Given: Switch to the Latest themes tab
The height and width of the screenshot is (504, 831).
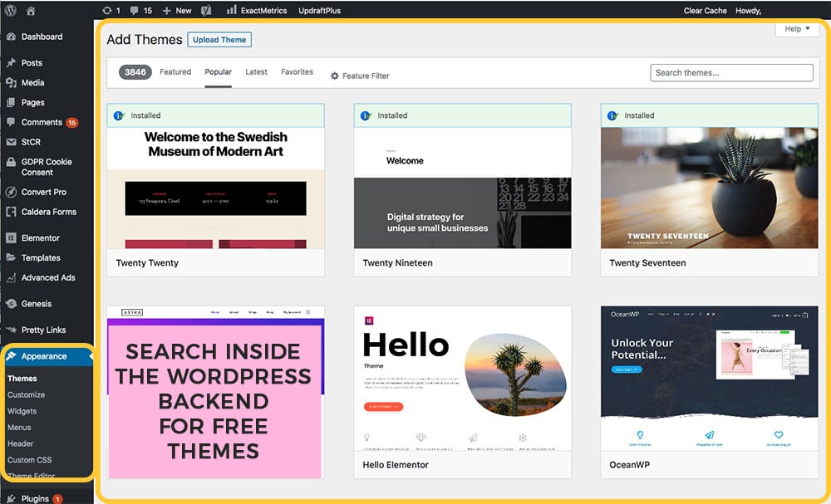Looking at the screenshot, I should [256, 71].
